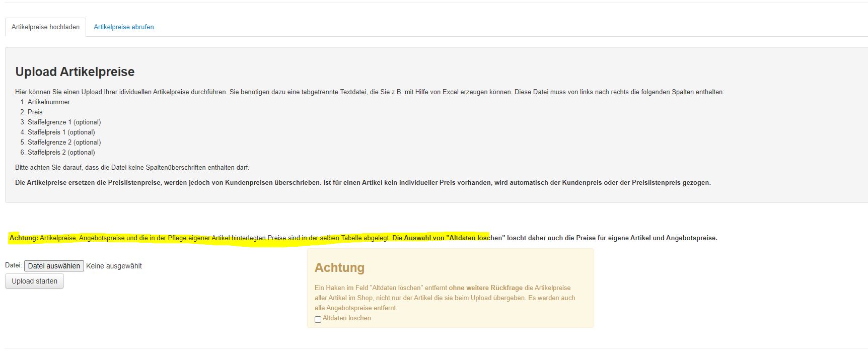The image size is (868, 351).
Task: Click the "Keine ausgewählt" file status text
Action: point(114,266)
